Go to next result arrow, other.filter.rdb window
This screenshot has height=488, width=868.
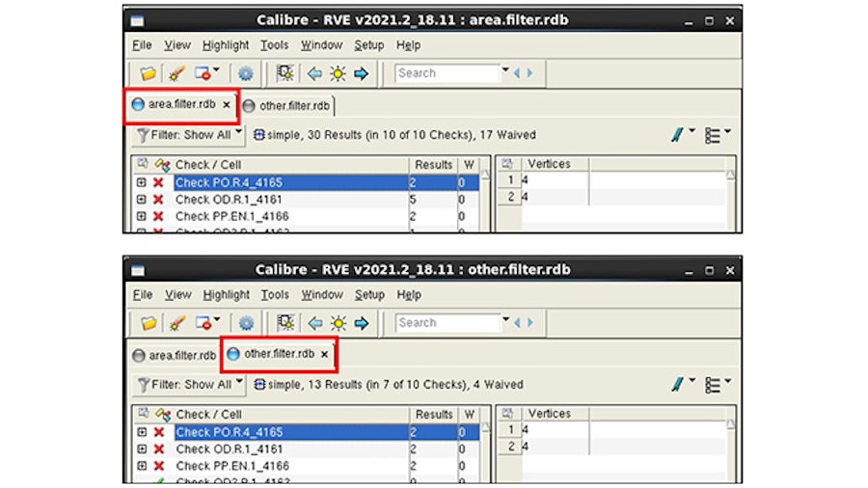pyautogui.click(x=362, y=323)
